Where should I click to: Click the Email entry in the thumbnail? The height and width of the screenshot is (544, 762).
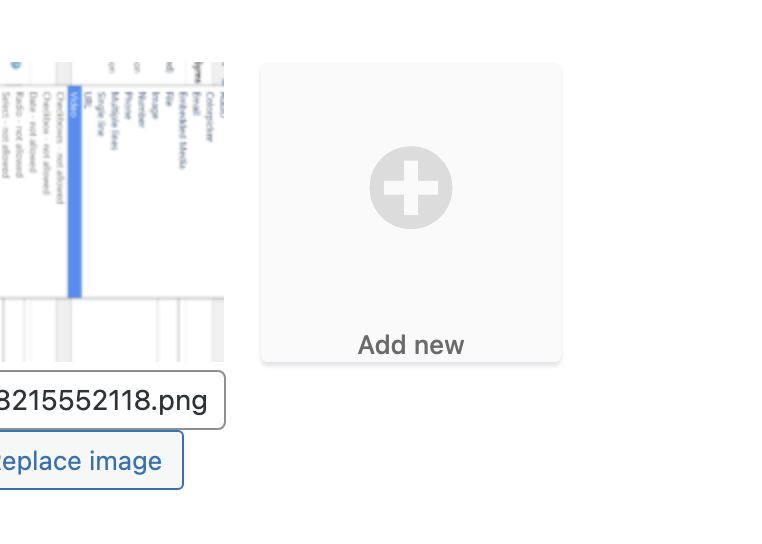point(196,103)
